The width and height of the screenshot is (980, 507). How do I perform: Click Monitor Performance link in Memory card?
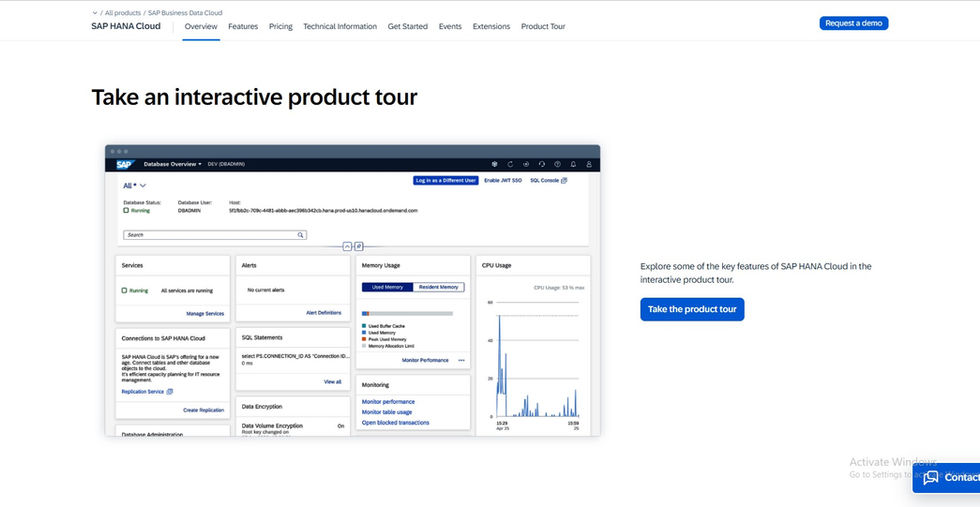(x=425, y=360)
